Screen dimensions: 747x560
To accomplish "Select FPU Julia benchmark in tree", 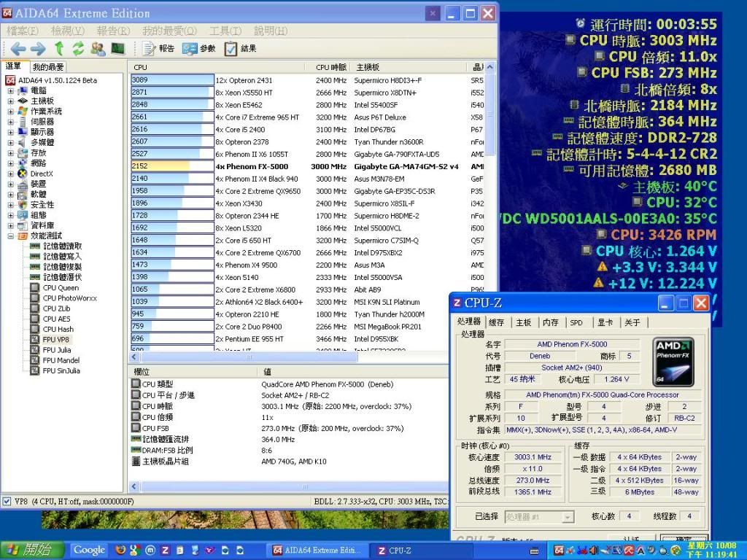I will 57,350.
